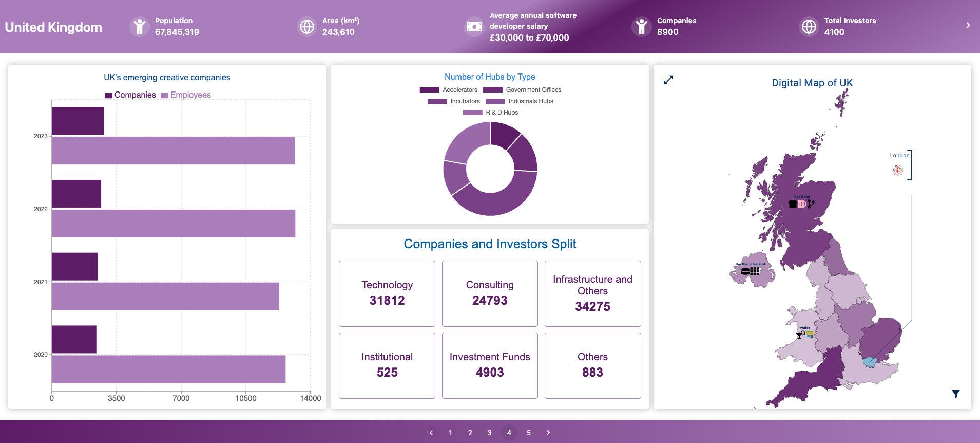
Task: Click the Total Investors globe icon
Action: point(809,27)
